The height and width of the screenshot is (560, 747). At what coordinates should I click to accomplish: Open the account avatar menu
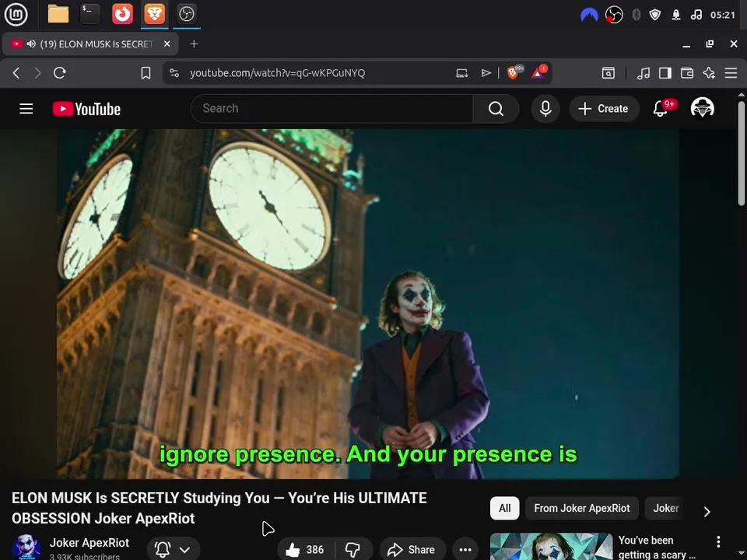pyautogui.click(x=702, y=108)
